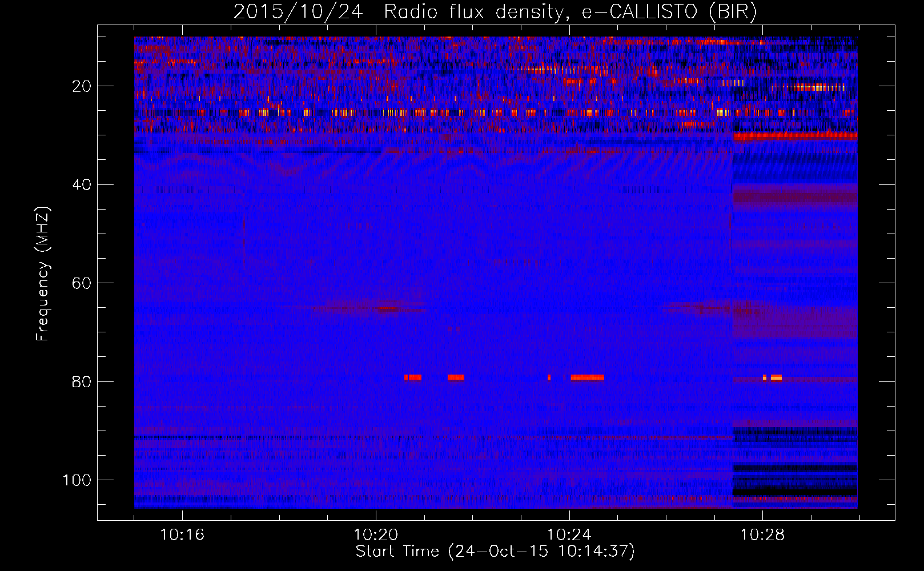The height and width of the screenshot is (571, 924).
Task: Click the '40' frequency tick label
Action: tap(82, 185)
